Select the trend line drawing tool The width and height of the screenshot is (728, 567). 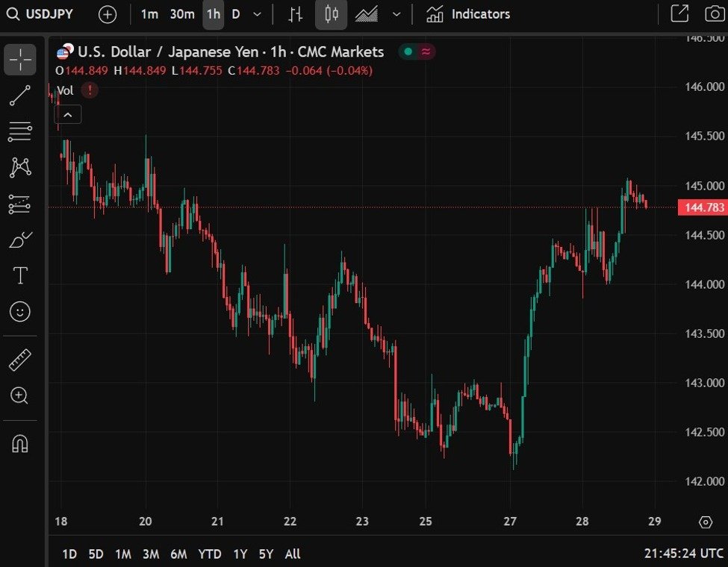point(20,95)
